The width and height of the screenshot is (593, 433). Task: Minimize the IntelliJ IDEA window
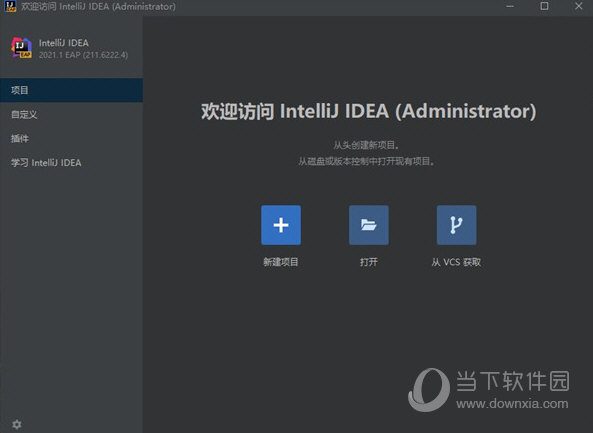510,6
